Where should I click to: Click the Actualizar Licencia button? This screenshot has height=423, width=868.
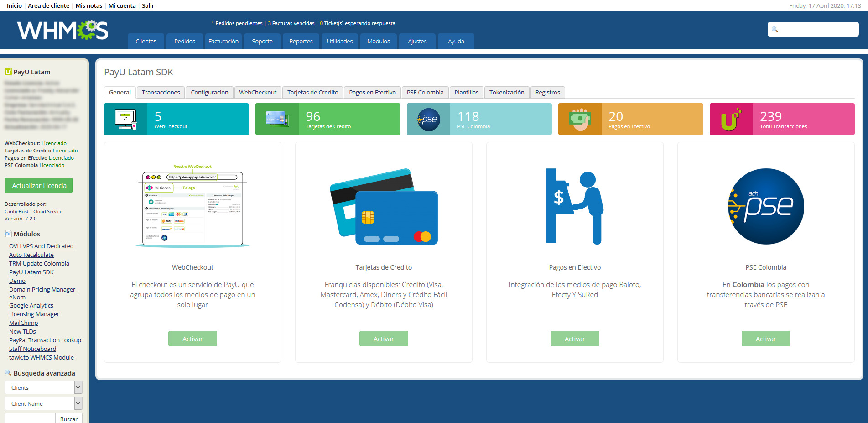39,185
